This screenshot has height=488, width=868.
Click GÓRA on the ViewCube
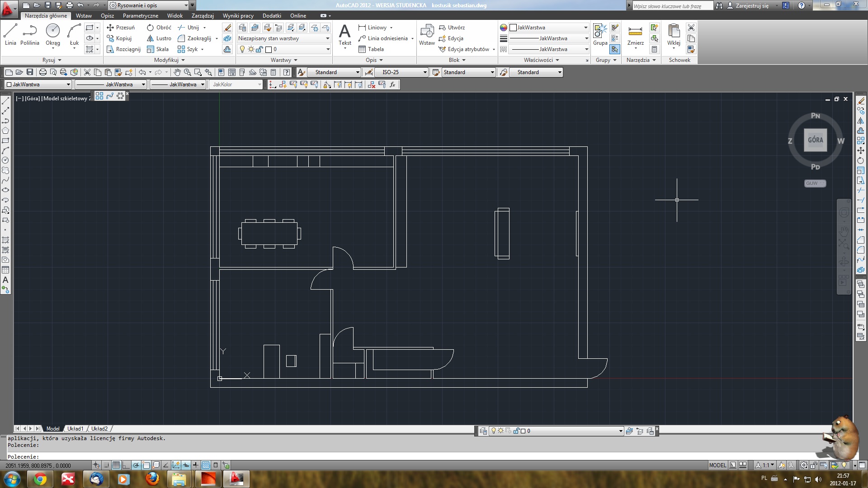pyautogui.click(x=815, y=140)
